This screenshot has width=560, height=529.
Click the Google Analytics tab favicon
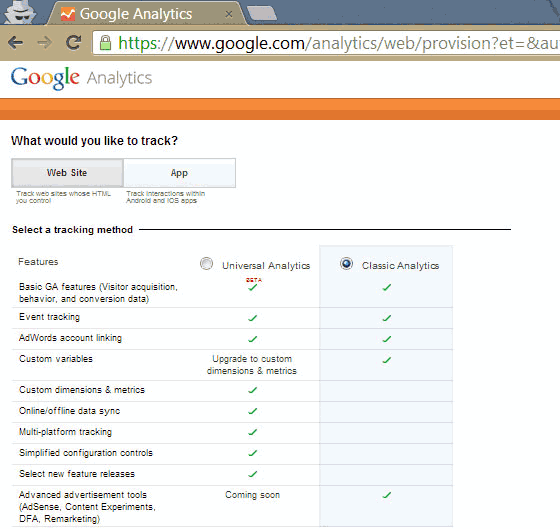[68, 14]
